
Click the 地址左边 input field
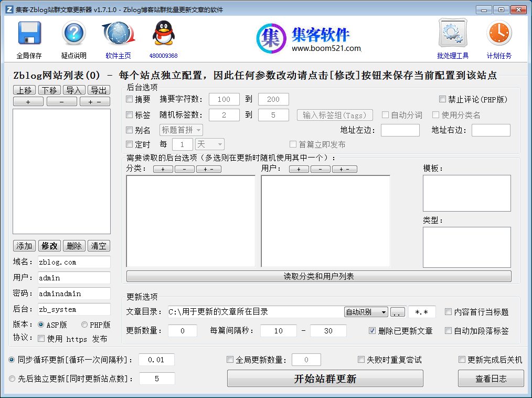pos(400,130)
